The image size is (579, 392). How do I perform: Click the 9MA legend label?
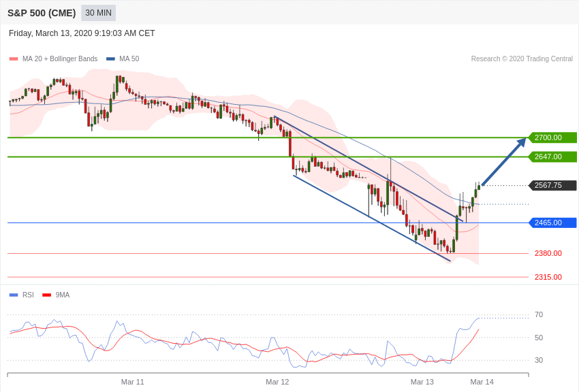63,295
